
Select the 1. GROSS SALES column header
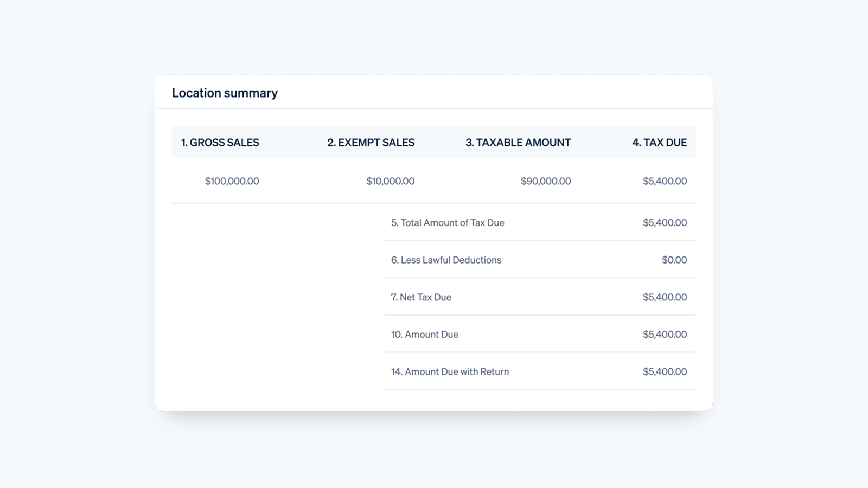point(220,143)
